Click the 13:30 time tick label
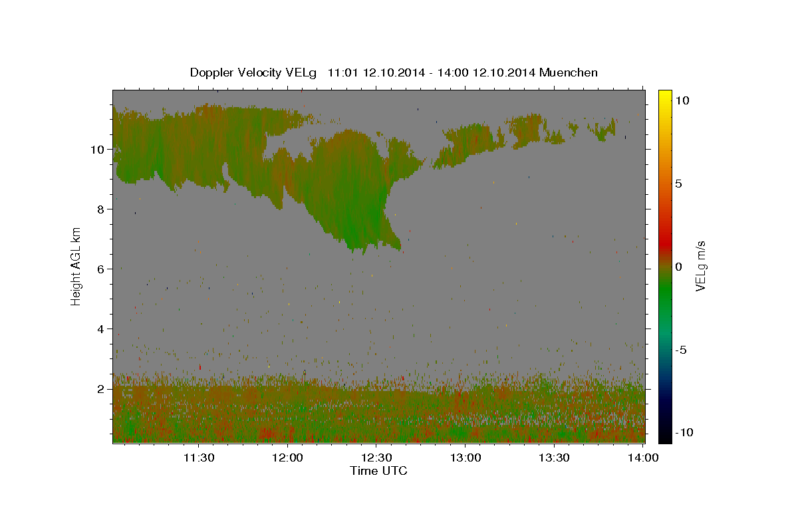 554,458
